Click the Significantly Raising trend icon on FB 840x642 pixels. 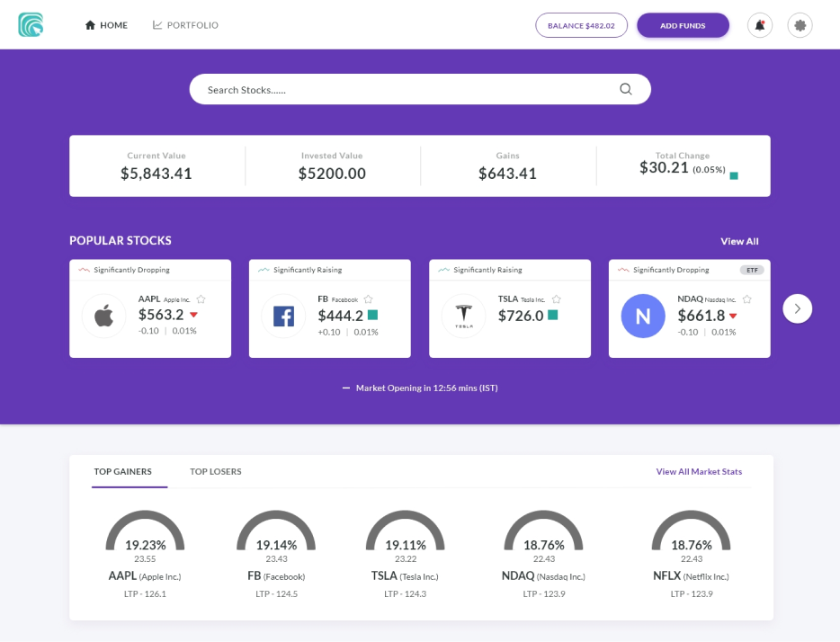pos(263,269)
